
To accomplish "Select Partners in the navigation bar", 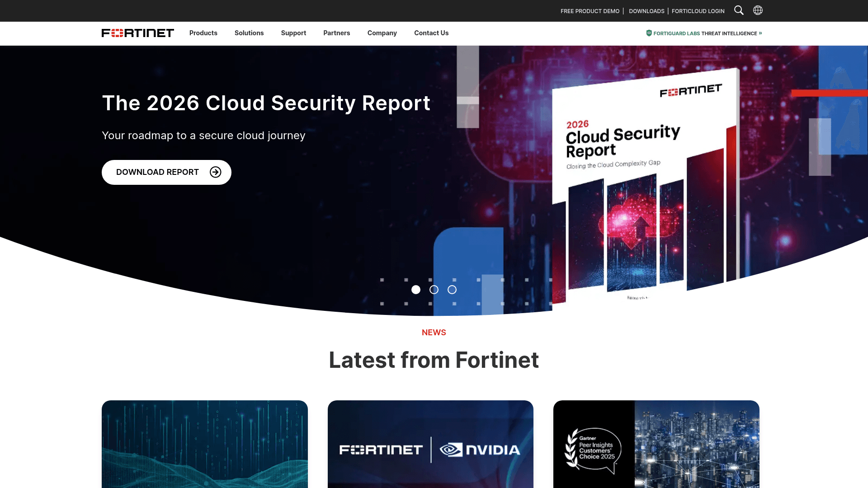I will [336, 33].
